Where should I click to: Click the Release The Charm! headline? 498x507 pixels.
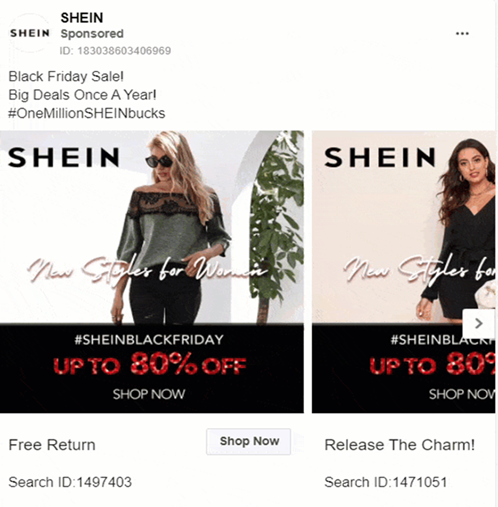[x=400, y=445]
